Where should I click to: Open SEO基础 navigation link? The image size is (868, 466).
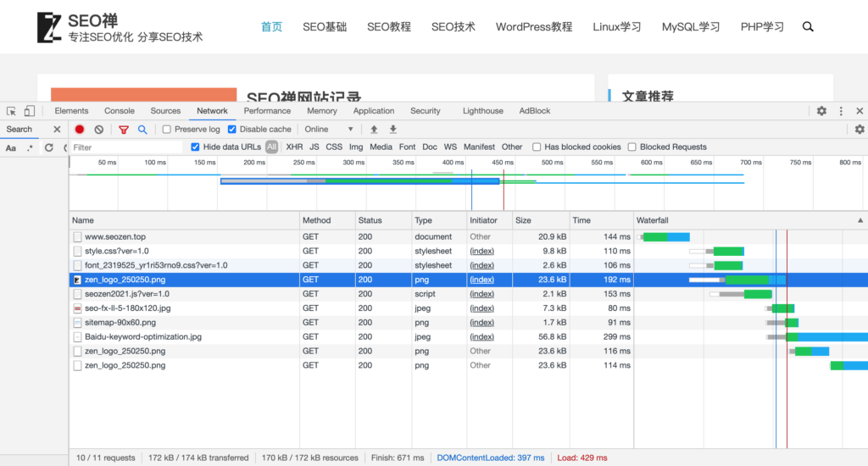tap(325, 26)
